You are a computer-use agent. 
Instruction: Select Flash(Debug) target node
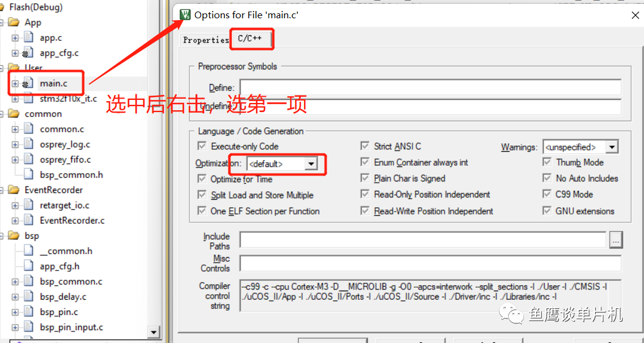(36, 7)
